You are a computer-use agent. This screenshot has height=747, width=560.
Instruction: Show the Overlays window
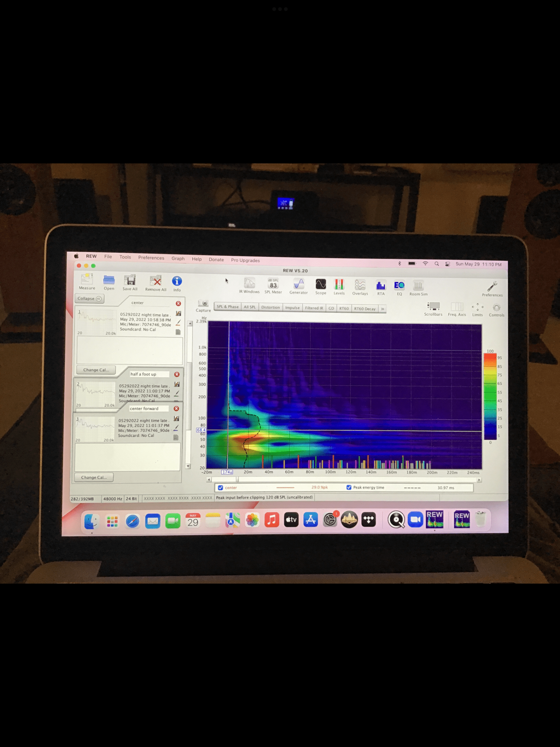coord(360,287)
